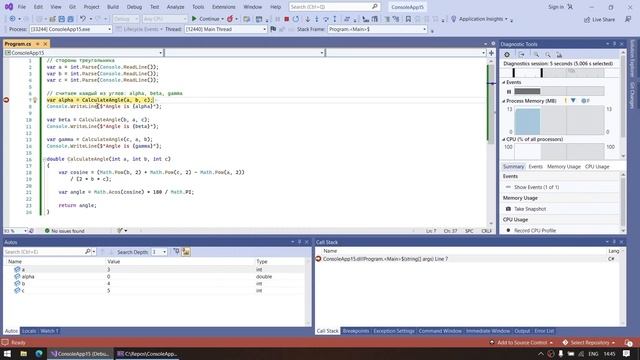The height and width of the screenshot is (360, 640).
Task: Switch to the Breakpoints tab
Action: point(356,331)
